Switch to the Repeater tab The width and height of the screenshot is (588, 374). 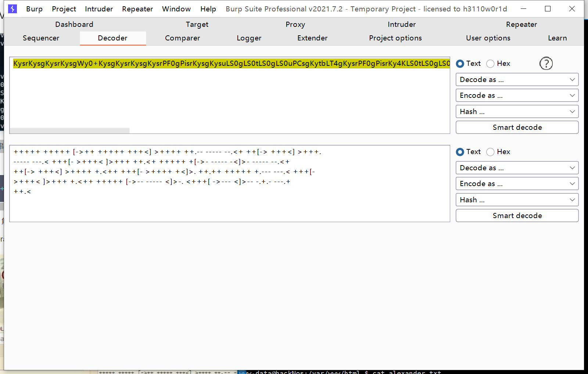click(x=521, y=24)
